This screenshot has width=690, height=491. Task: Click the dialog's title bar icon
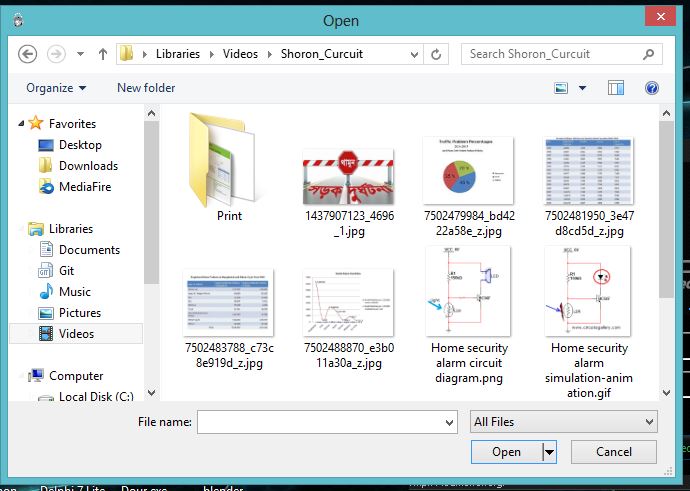pos(18,21)
